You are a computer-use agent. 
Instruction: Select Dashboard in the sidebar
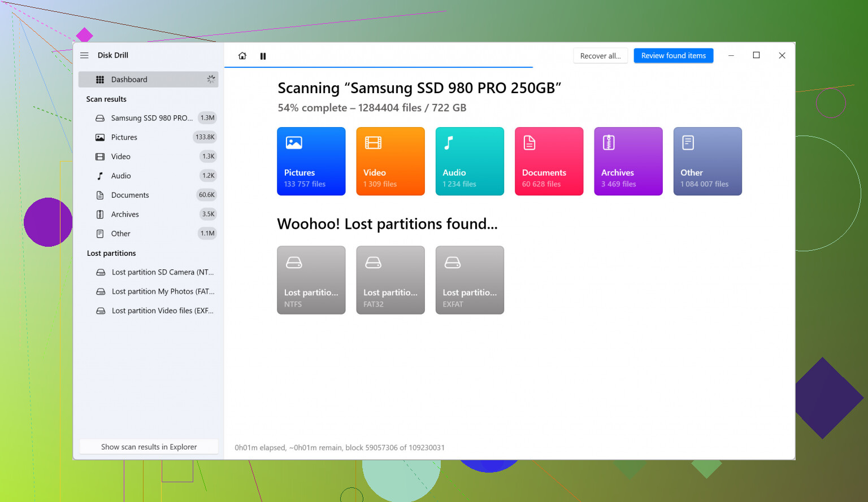tap(148, 80)
